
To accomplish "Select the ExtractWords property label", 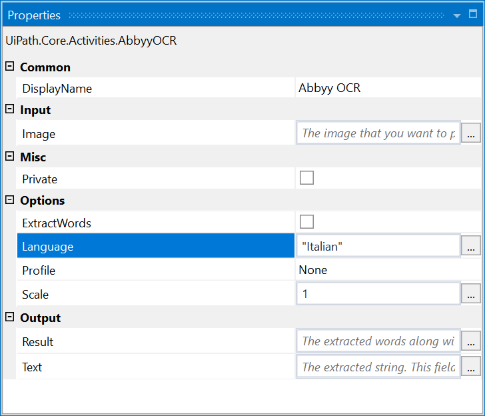I will point(56,223).
